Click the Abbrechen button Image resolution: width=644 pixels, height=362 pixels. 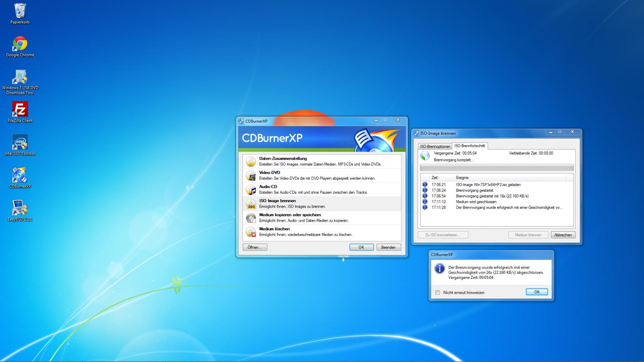563,235
